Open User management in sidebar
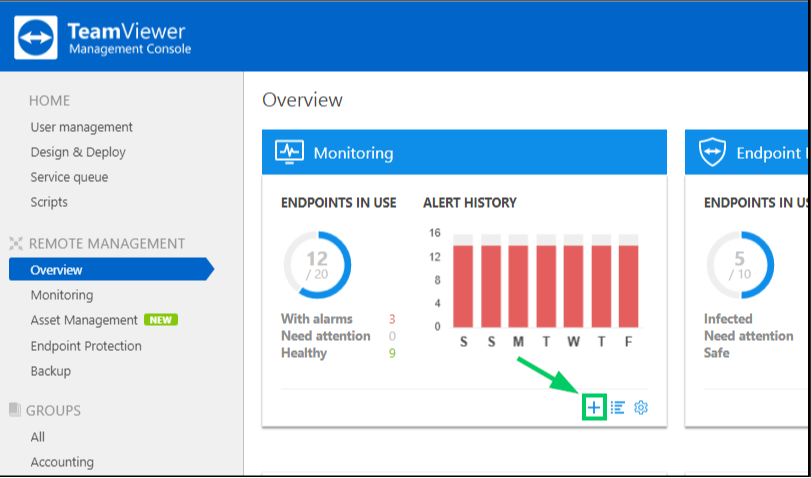Viewport: 811px width, 478px height. [x=82, y=127]
